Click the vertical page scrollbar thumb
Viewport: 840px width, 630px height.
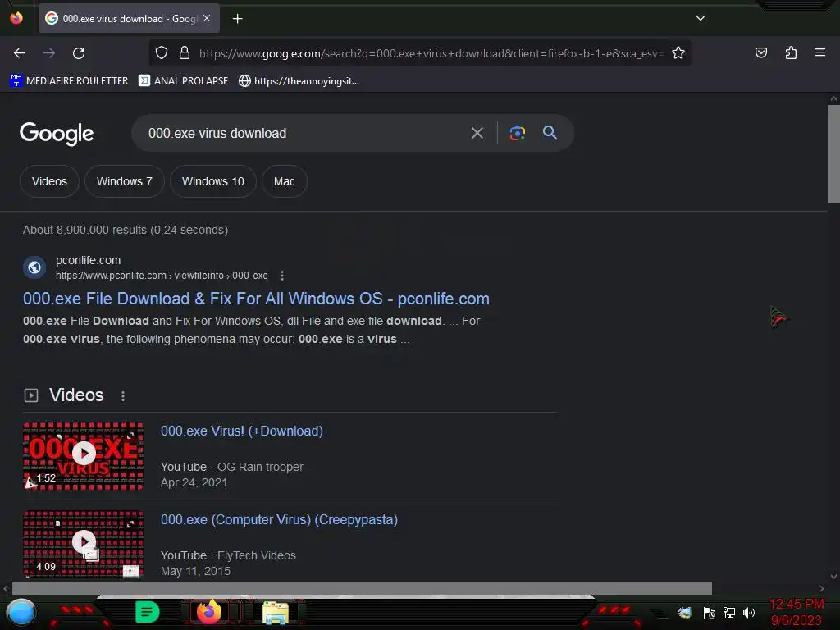point(833,154)
